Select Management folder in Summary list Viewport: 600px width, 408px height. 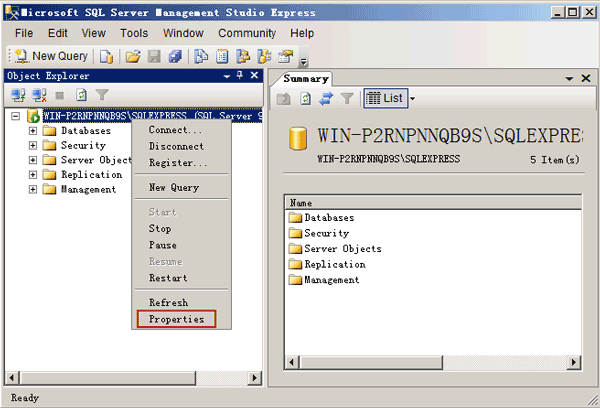click(x=324, y=280)
